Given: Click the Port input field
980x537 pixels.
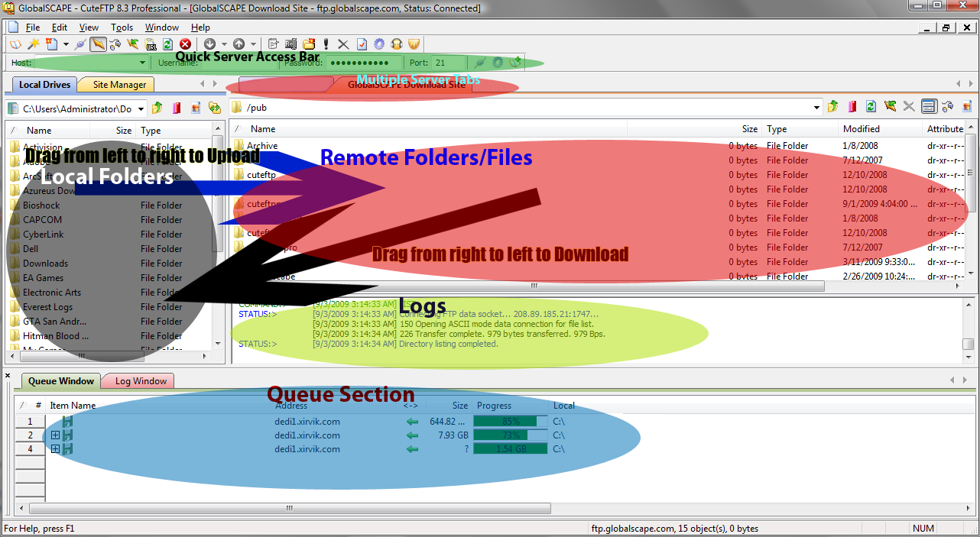Looking at the screenshot, I should [x=448, y=63].
